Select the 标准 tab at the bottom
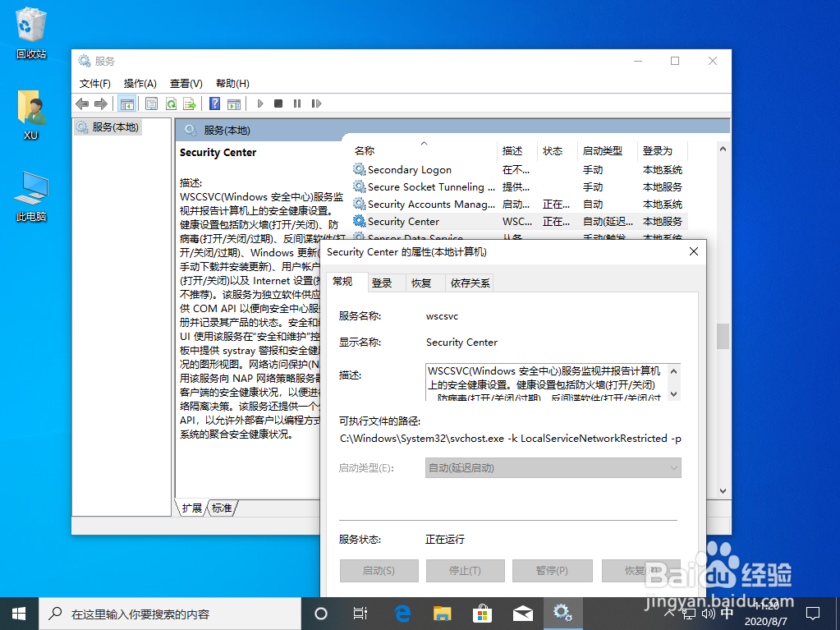The image size is (840, 630). point(221,508)
